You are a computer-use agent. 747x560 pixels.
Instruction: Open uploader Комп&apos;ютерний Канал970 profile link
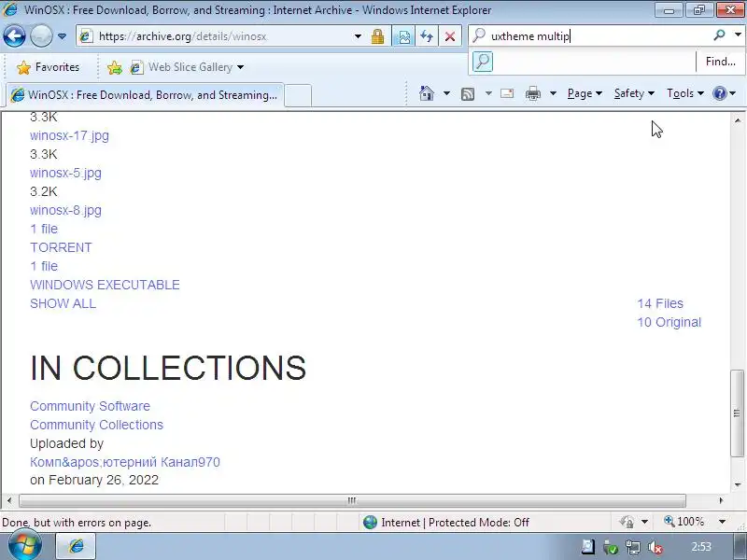pyautogui.click(x=125, y=462)
